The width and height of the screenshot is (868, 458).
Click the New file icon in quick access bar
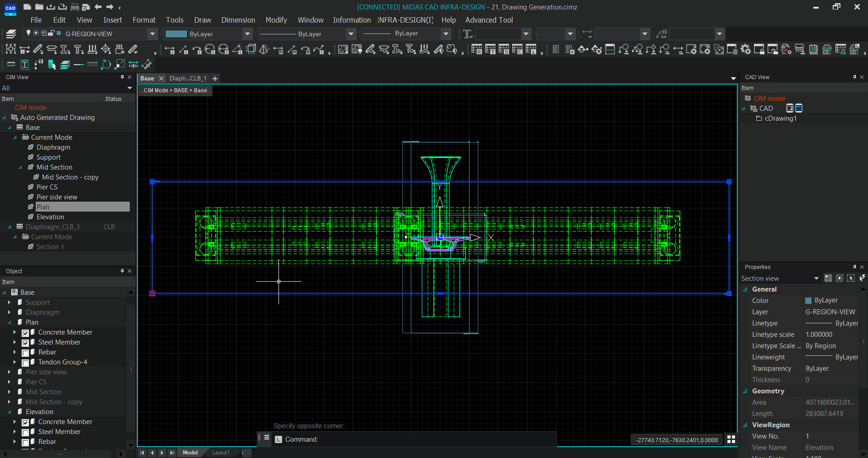pos(27,7)
